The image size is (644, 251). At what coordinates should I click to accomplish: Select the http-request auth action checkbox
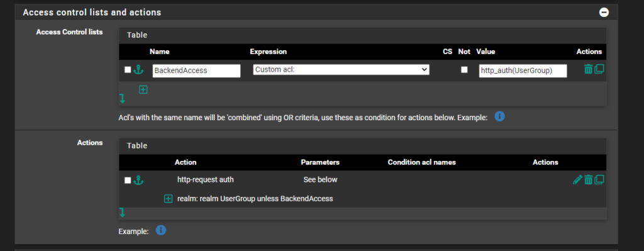point(128,180)
